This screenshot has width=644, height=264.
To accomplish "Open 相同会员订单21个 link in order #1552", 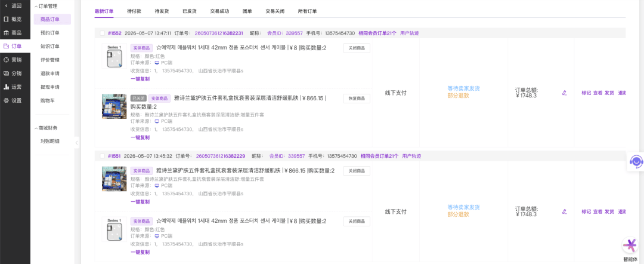I will click(377, 33).
